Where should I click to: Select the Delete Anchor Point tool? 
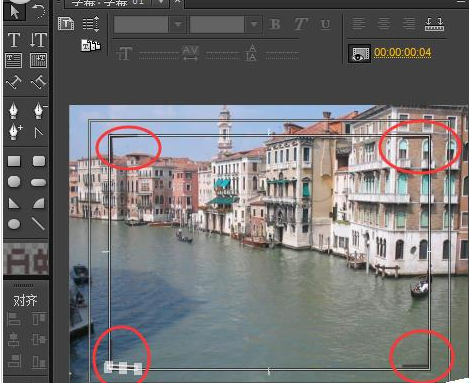pyautogui.click(x=39, y=111)
